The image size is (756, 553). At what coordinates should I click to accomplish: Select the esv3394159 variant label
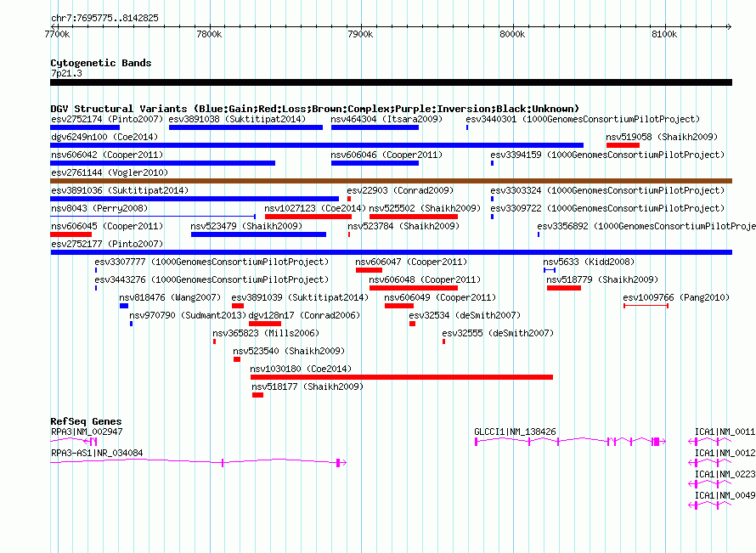pyautogui.click(x=607, y=155)
